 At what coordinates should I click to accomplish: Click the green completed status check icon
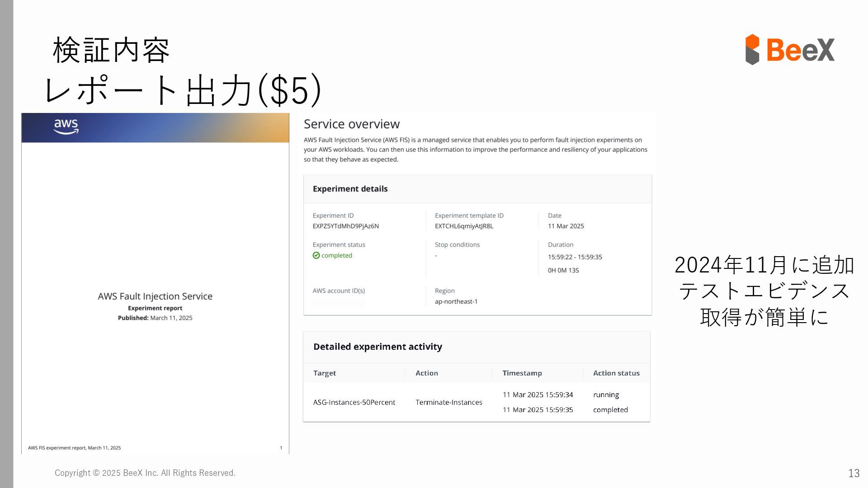point(316,255)
